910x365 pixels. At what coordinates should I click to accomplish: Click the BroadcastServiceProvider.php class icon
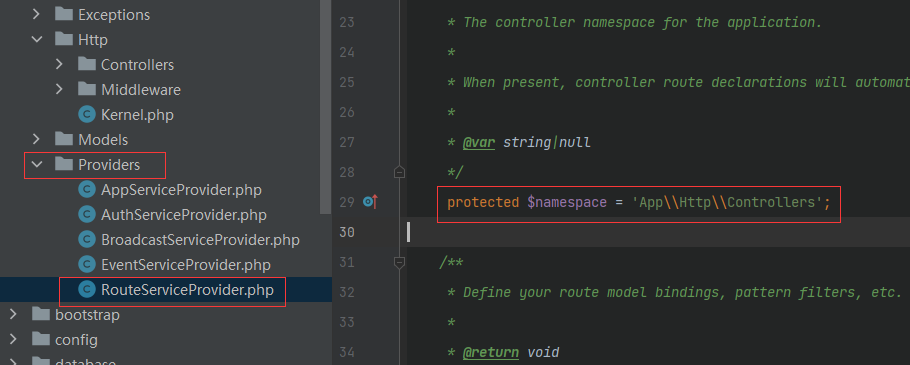[x=86, y=240]
